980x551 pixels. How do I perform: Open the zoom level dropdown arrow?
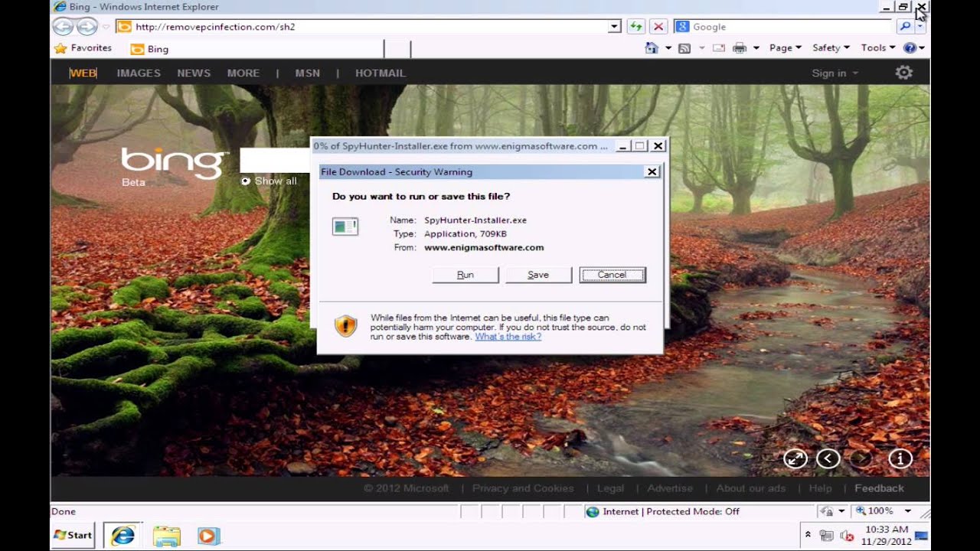click(x=907, y=511)
